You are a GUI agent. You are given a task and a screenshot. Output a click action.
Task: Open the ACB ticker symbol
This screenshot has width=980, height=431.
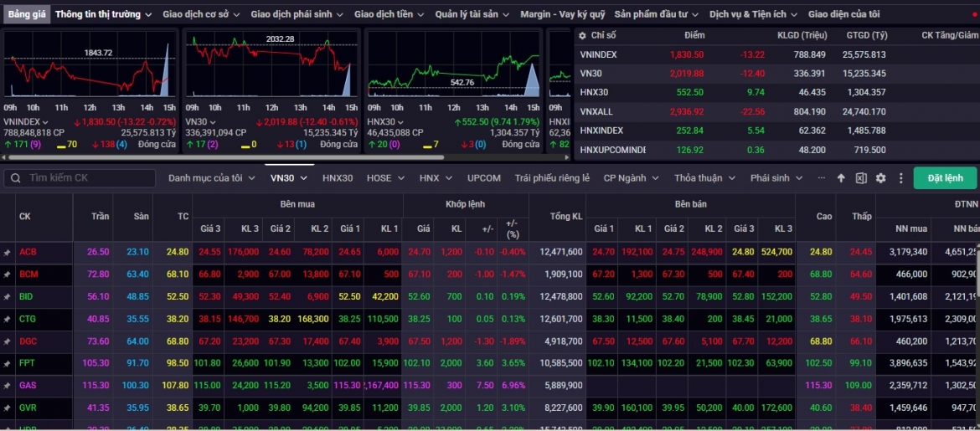coord(28,253)
